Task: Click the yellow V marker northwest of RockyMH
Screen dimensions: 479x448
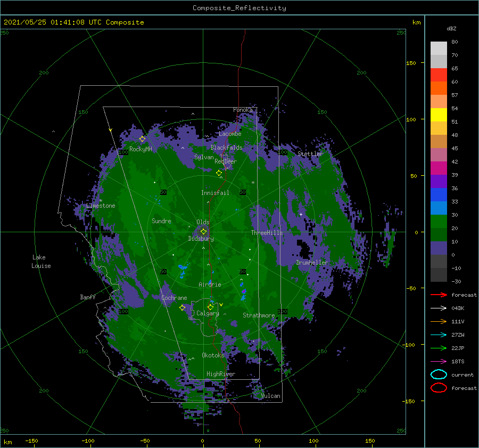Action: point(111,131)
